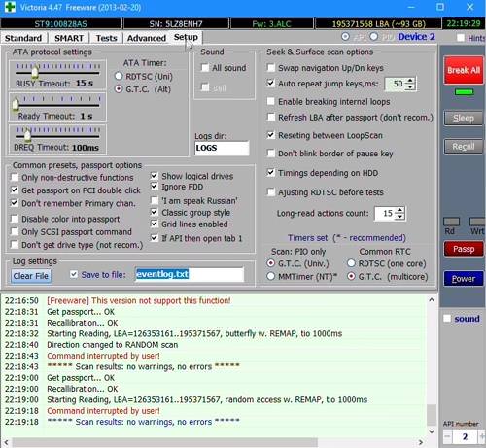Decrease Long-read actions count
Viewport: 486px width, 448px height.
point(400,217)
